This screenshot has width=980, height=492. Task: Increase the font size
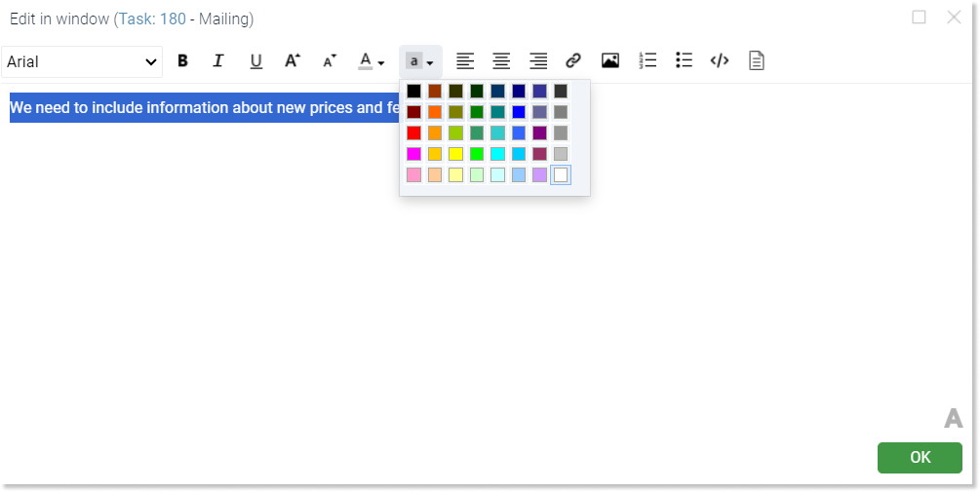(x=293, y=61)
